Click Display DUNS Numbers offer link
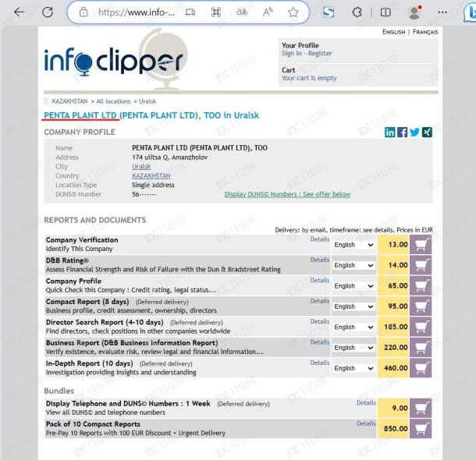Screen dimensions: 476x460 287,194
